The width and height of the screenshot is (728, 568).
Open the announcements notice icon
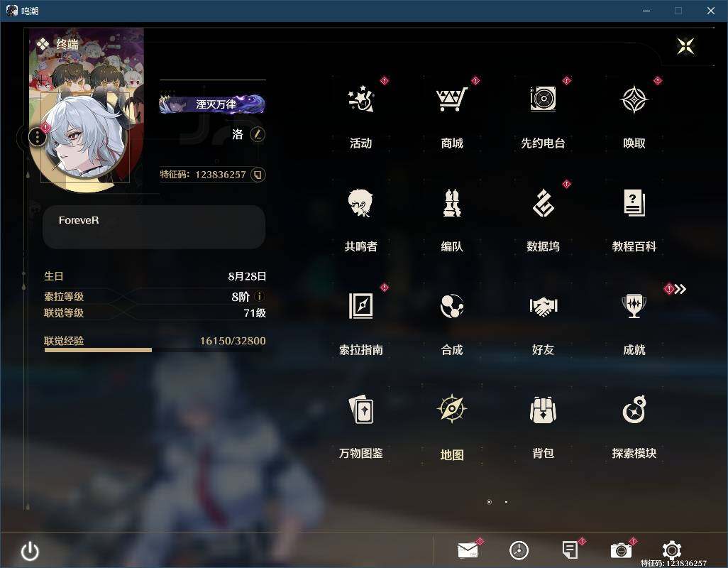tap(570, 550)
